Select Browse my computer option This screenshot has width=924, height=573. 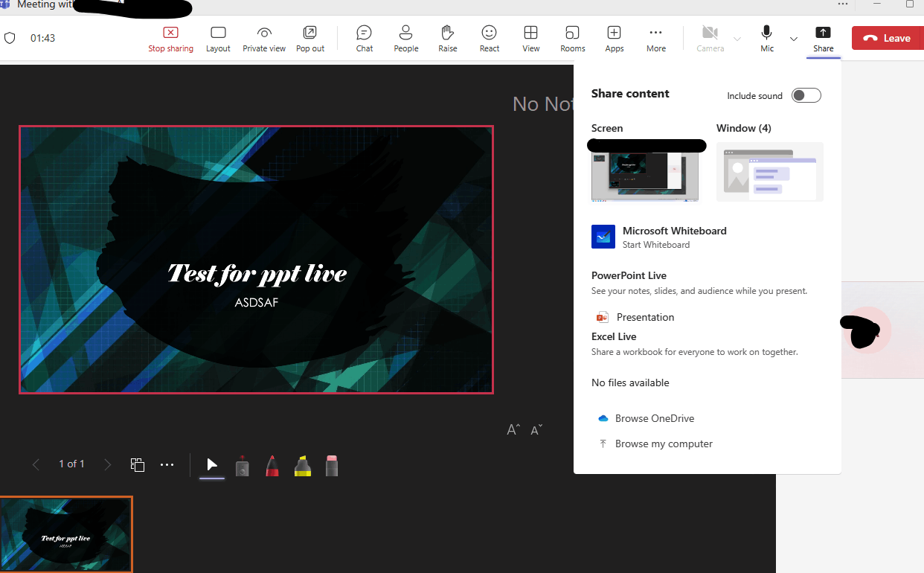(x=663, y=444)
